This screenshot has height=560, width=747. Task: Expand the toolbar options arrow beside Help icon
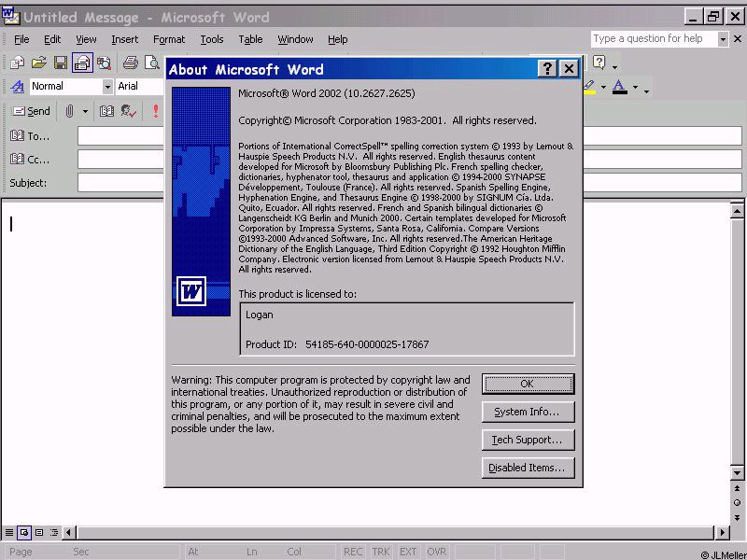pyautogui.click(x=614, y=66)
